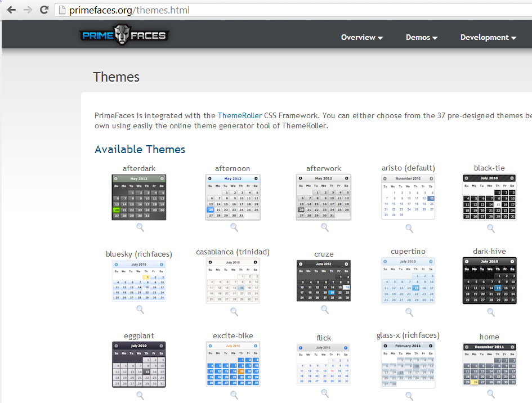Zoom the flick theme

[324, 393]
